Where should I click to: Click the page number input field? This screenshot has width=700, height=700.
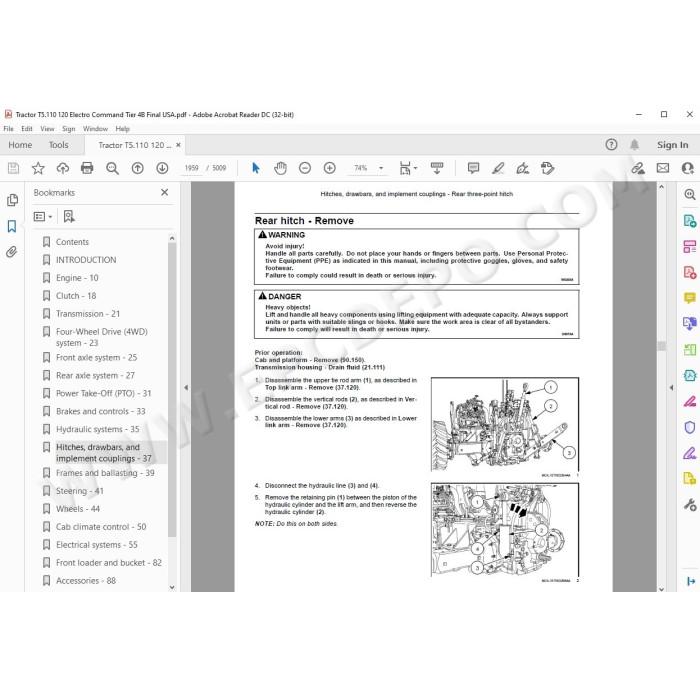coord(192,168)
